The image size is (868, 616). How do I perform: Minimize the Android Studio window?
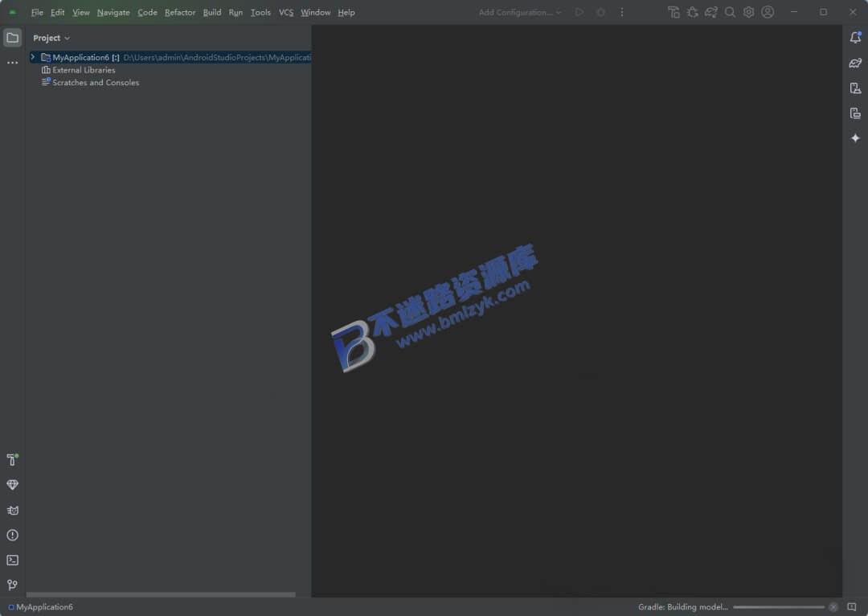[x=794, y=12]
